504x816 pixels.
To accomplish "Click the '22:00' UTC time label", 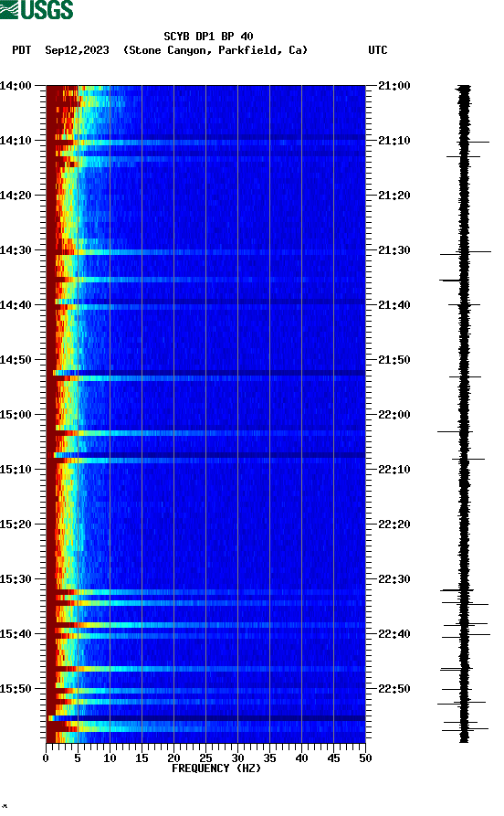I will click(x=394, y=415).
